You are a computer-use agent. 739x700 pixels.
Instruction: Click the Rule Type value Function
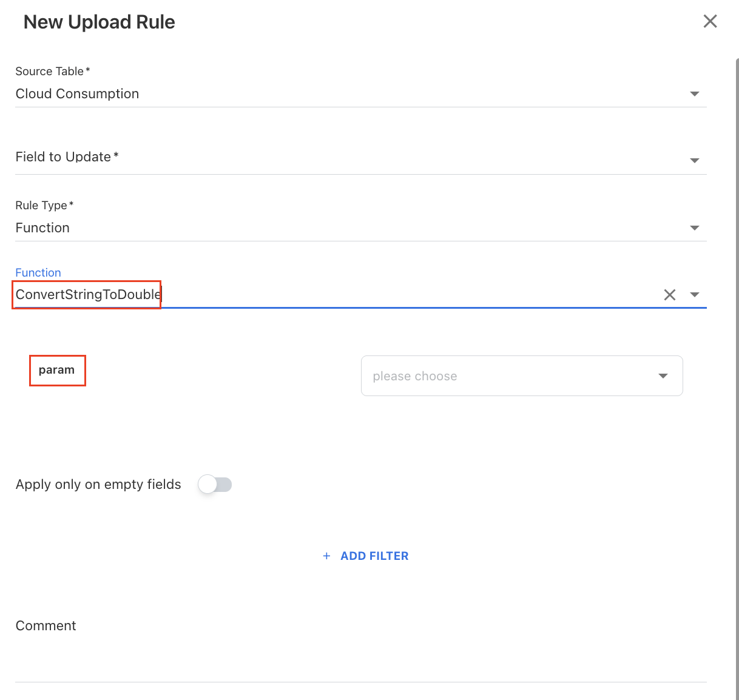pos(42,228)
